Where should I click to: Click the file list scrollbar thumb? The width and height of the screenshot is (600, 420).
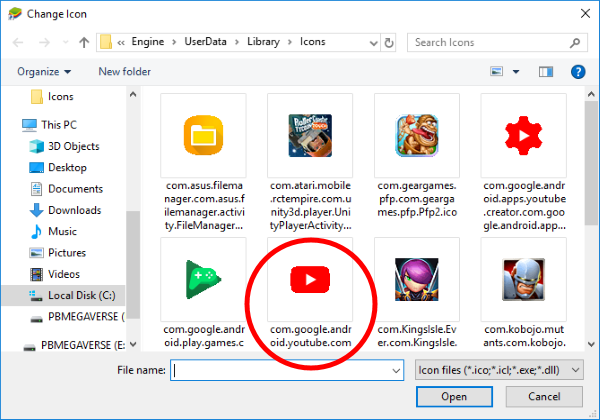tap(591, 164)
